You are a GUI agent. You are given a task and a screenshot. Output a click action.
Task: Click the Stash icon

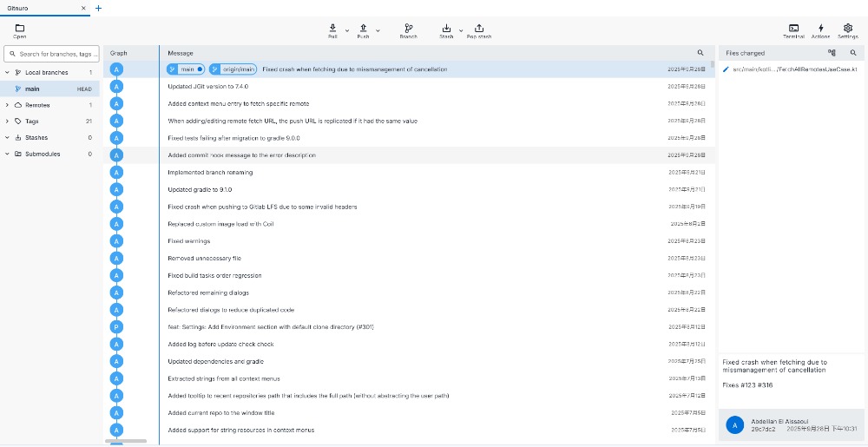coord(446,30)
